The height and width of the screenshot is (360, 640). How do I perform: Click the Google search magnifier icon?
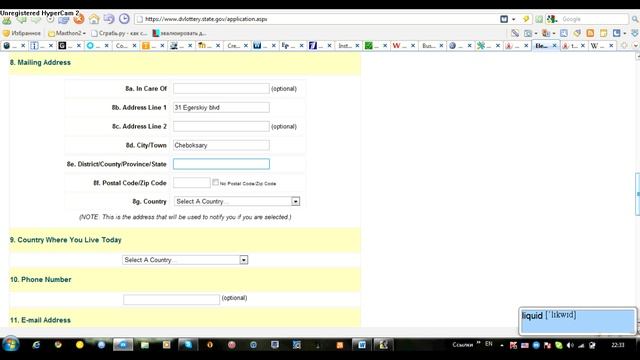point(635,19)
